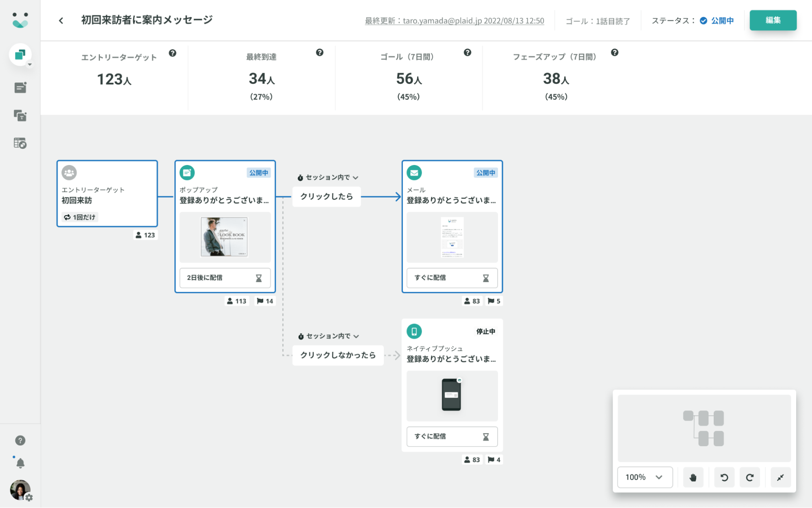Screen dimensions: 812x508
Task: Select the hand pan tool
Action: 693,477
